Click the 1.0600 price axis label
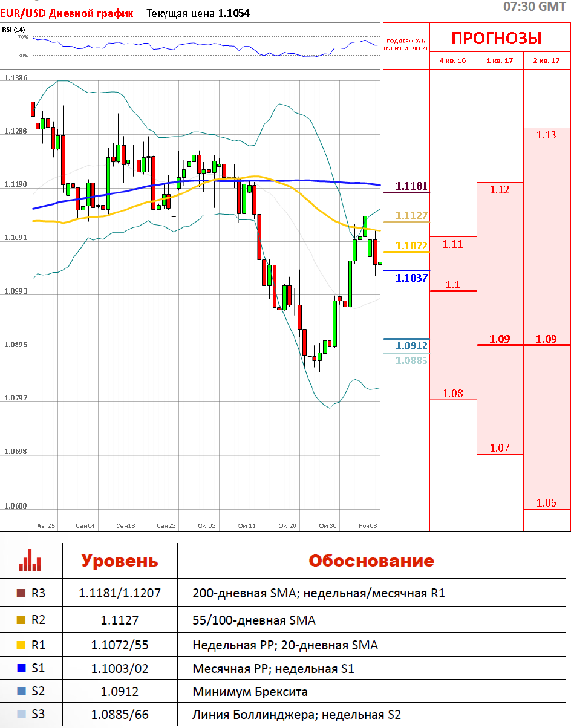 pyautogui.click(x=16, y=507)
